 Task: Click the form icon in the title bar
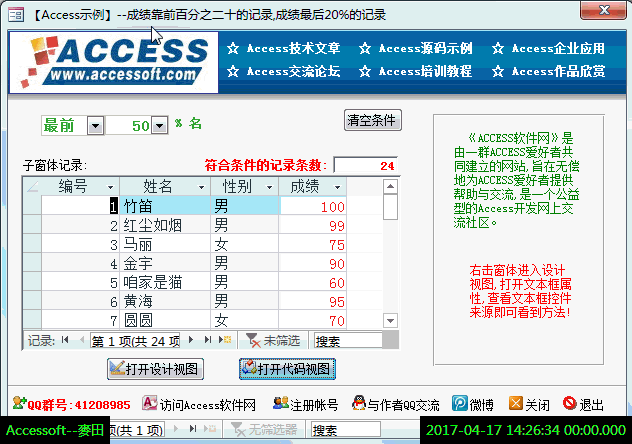17,15
